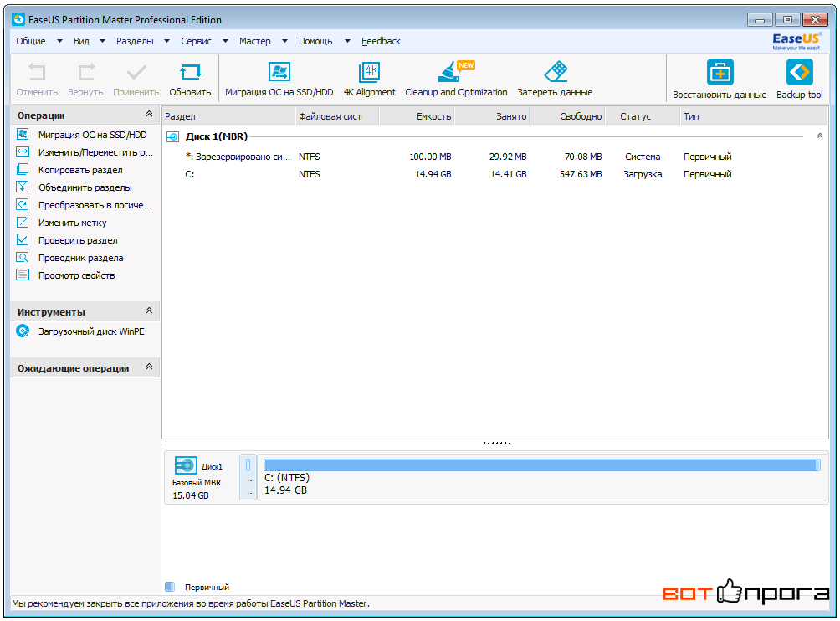Click the Изменить метку sidebar icon
This screenshot has width=840, height=621.
[x=23, y=223]
